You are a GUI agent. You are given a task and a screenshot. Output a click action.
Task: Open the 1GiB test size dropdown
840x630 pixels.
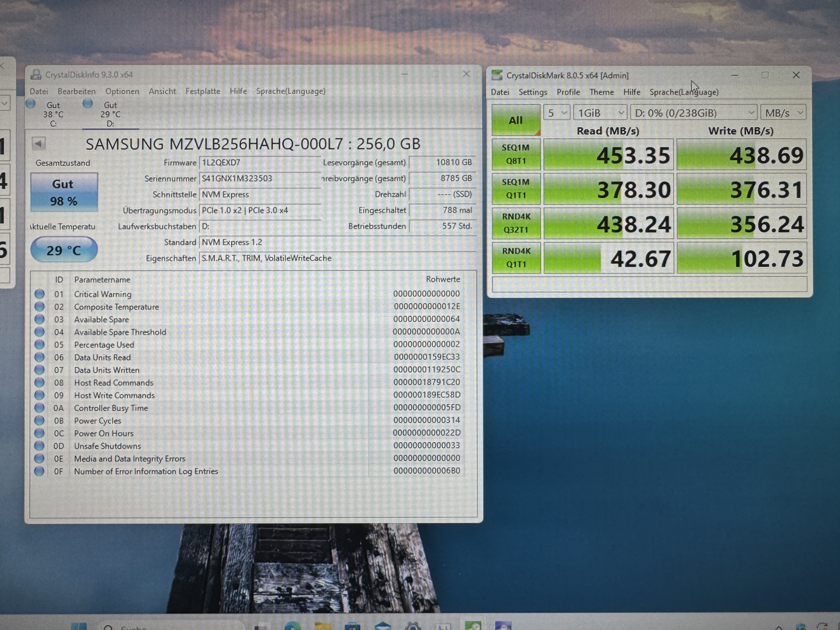point(600,113)
